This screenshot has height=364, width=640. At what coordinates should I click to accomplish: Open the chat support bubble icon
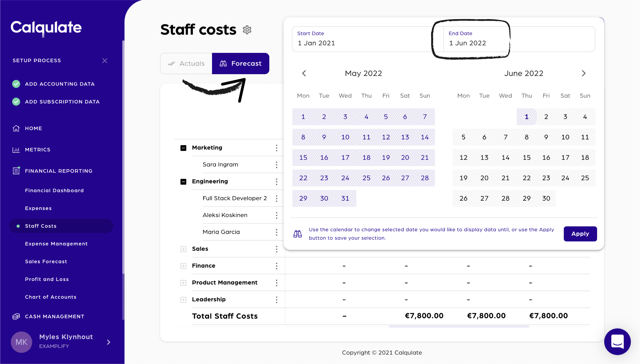pyautogui.click(x=617, y=341)
